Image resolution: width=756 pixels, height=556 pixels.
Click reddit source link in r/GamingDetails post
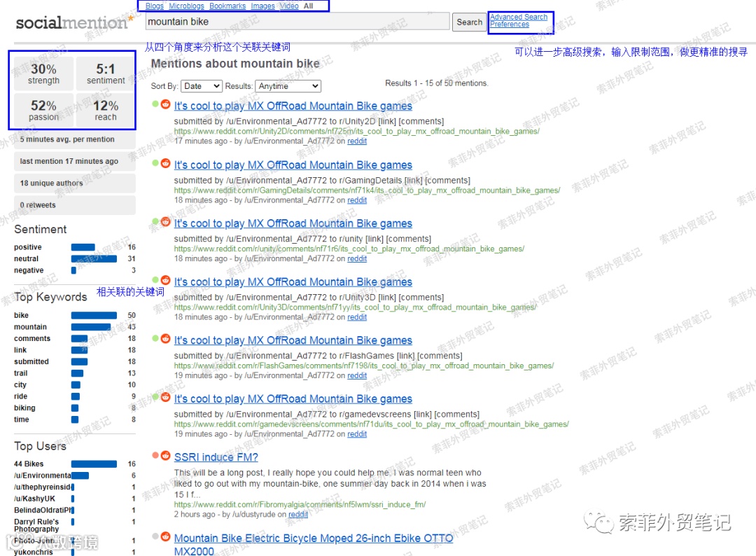pyautogui.click(x=357, y=200)
